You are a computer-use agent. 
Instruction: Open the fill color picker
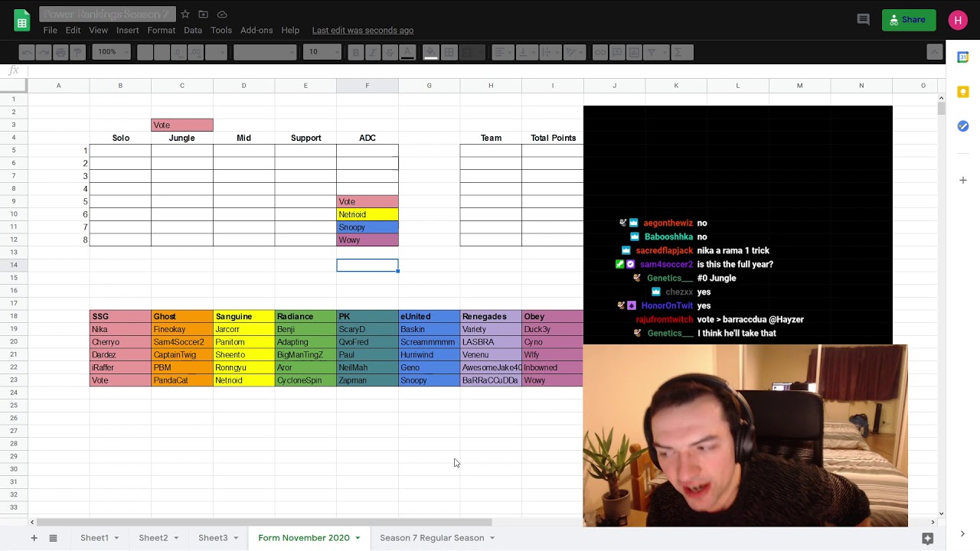(x=431, y=52)
